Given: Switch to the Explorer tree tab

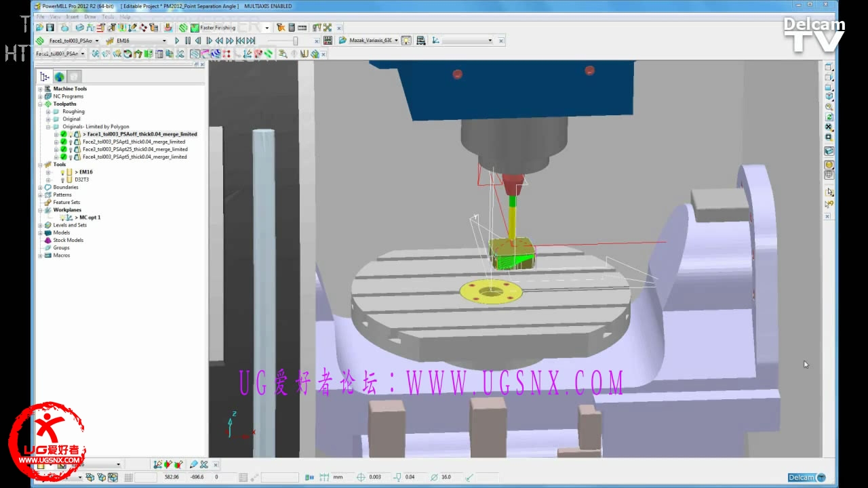Looking at the screenshot, I should 45,77.
